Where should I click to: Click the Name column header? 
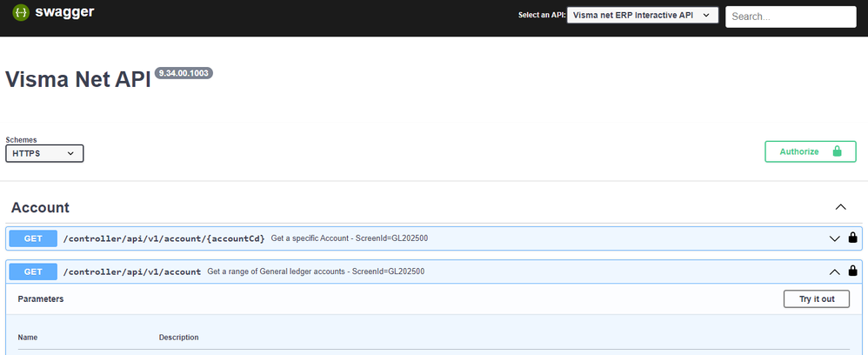click(28, 338)
